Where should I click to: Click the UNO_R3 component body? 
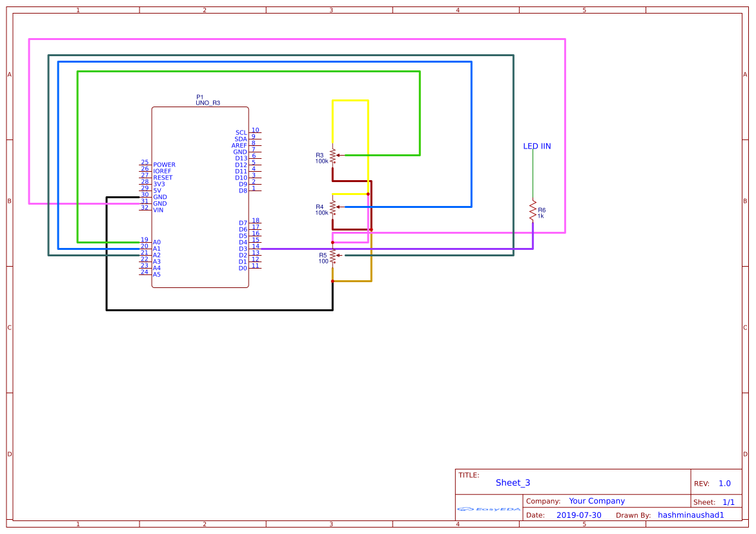pos(200,194)
